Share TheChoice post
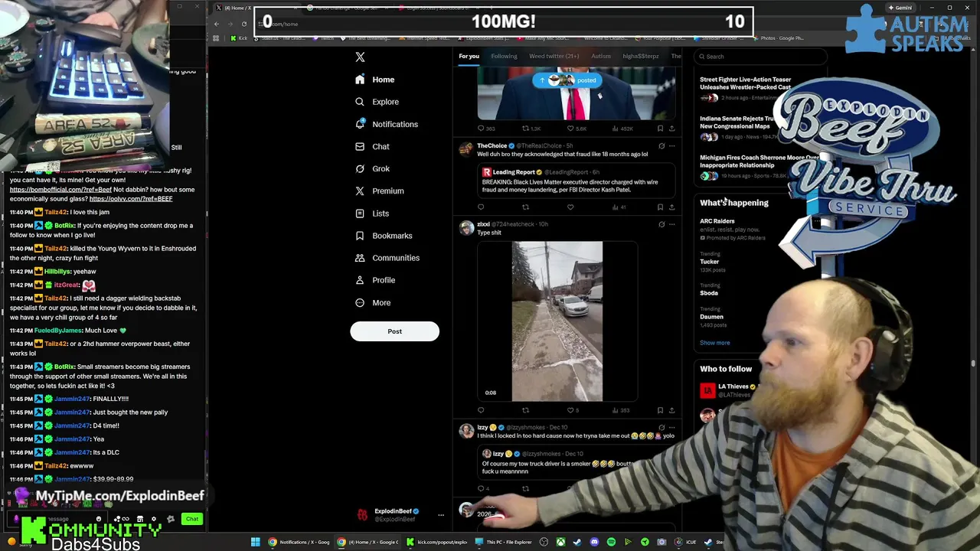 pyautogui.click(x=671, y=207)
